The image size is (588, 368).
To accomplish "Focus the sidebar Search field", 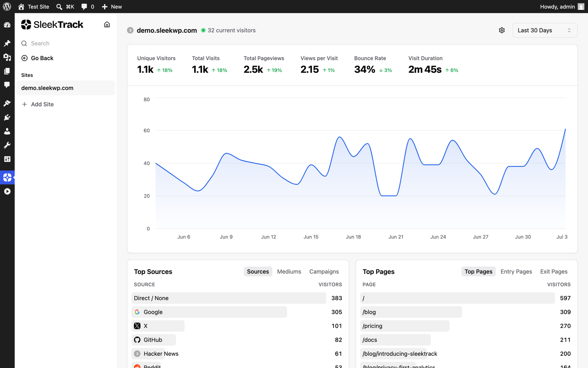I will [x=66, y=43].
